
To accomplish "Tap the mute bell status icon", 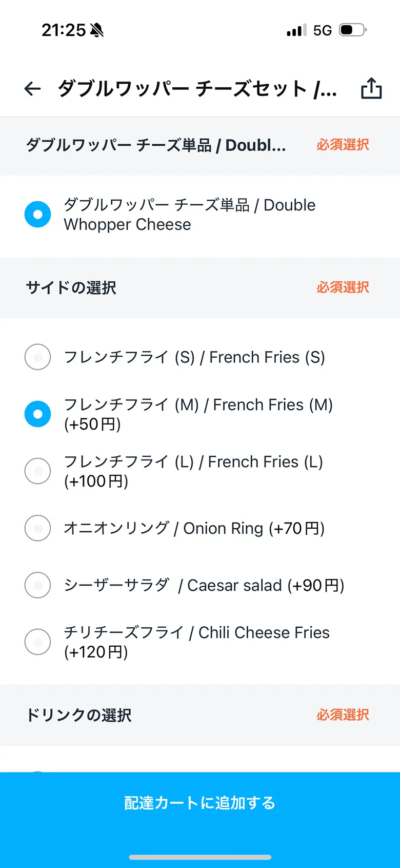I will pos(97,30).
